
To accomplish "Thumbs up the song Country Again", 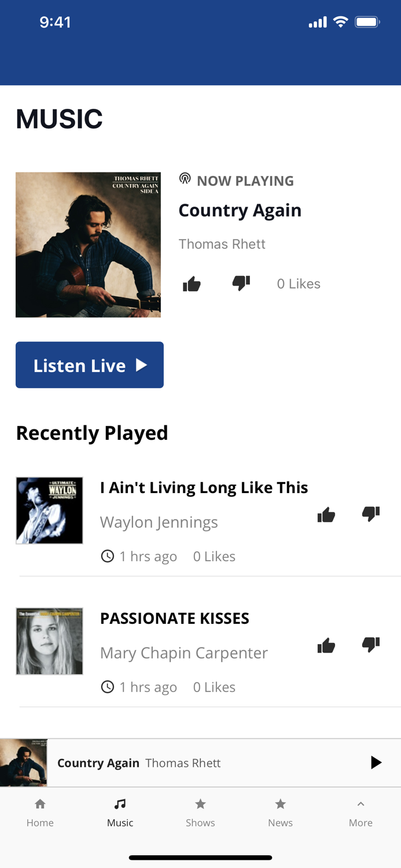I will [x=192, y=283].
